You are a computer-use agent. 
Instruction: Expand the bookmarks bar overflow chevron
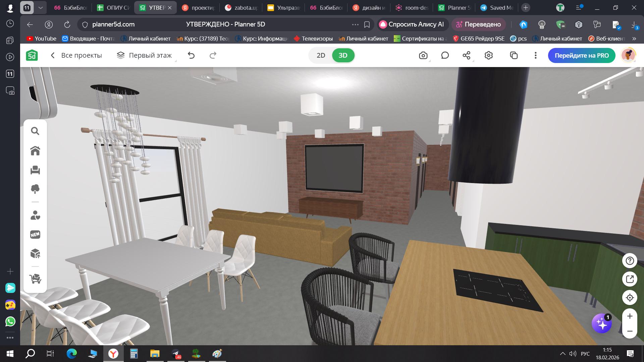tap(634, 39)
